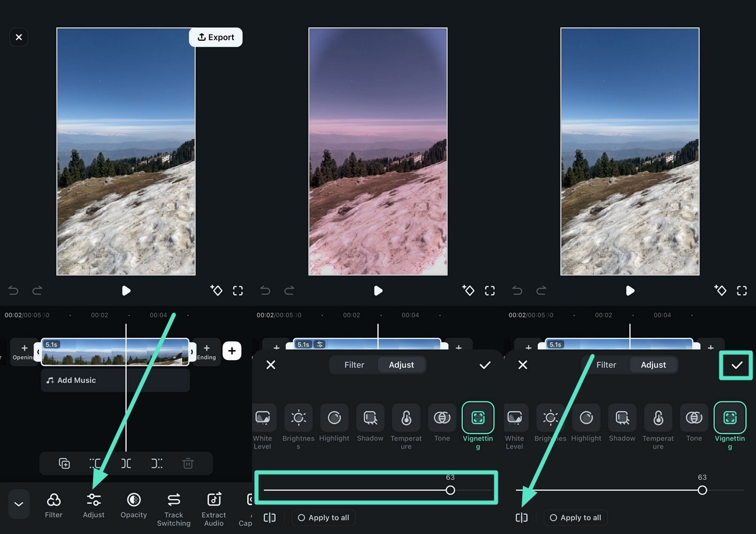Viewport: 756px width, 534px height.
Task: Confirm adjustments with checkmark in middle screen
Action: click(x=485, y=365)
